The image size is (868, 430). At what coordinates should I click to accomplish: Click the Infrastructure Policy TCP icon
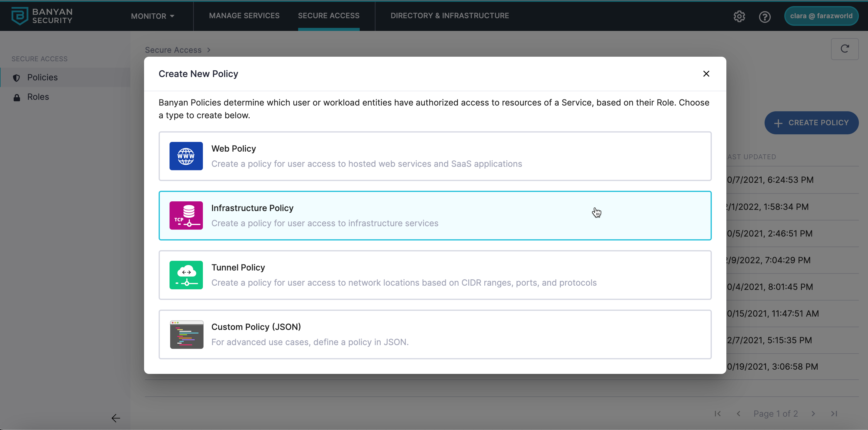[186, 215]
